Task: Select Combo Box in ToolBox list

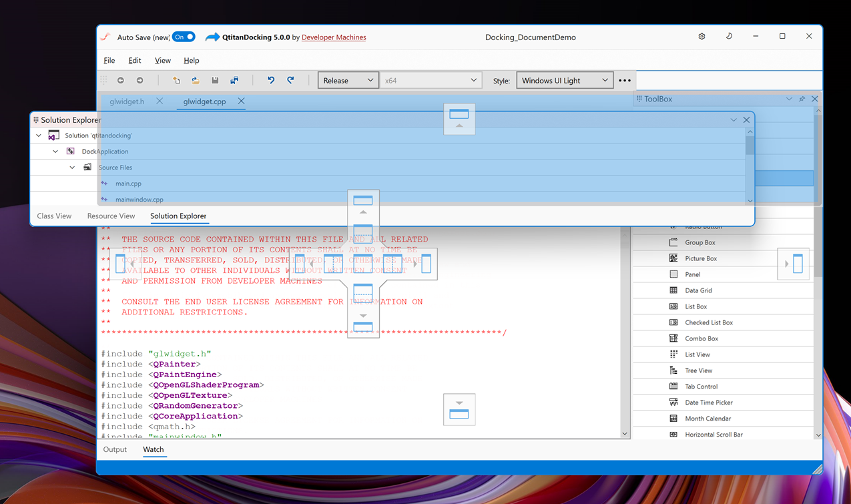Action: [701, 338]
